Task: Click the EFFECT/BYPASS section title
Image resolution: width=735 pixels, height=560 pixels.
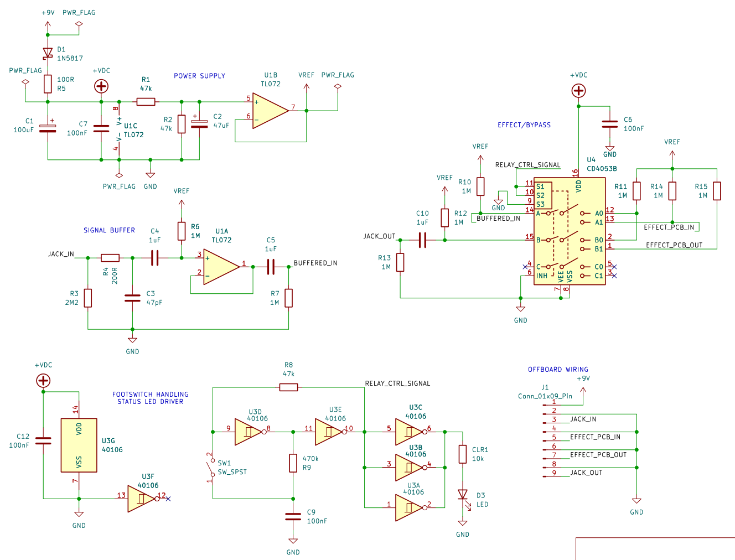Action: coord(524,125)
